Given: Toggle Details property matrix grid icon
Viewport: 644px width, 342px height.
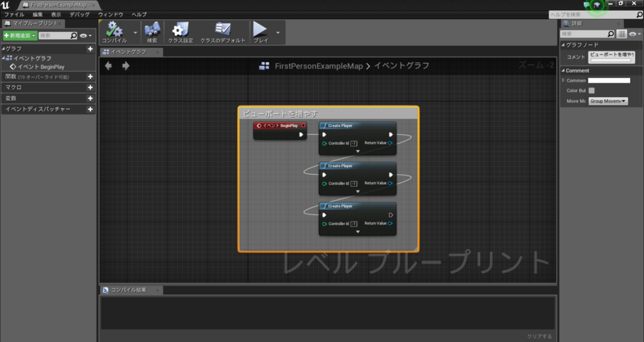Looking at the screenshot, I should tap(622, 34).
